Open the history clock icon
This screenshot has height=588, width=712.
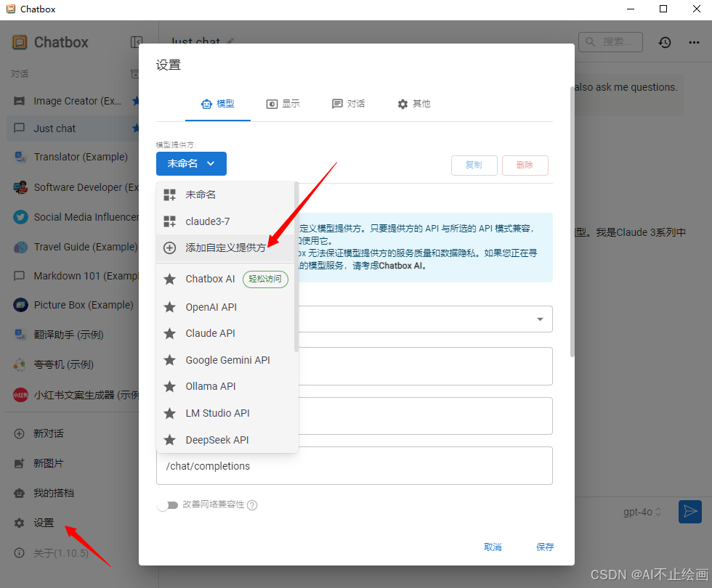tap(665, 42)
